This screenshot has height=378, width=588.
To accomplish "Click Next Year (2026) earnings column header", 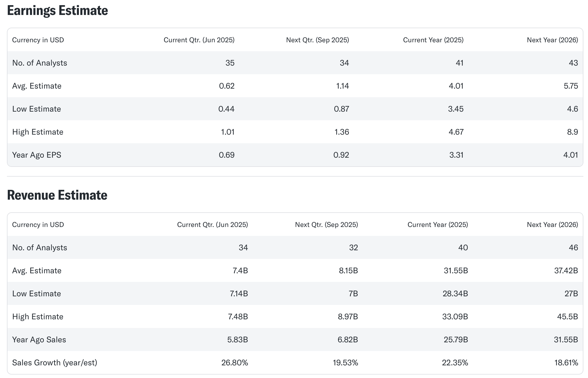I will point(552,40).
